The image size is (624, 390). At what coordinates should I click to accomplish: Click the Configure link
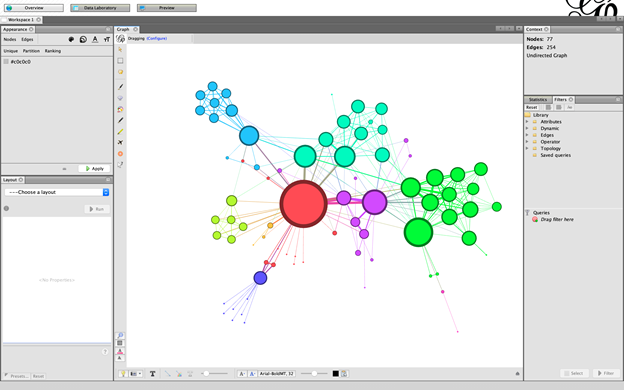pyautogui.click(x=157, y=39)
